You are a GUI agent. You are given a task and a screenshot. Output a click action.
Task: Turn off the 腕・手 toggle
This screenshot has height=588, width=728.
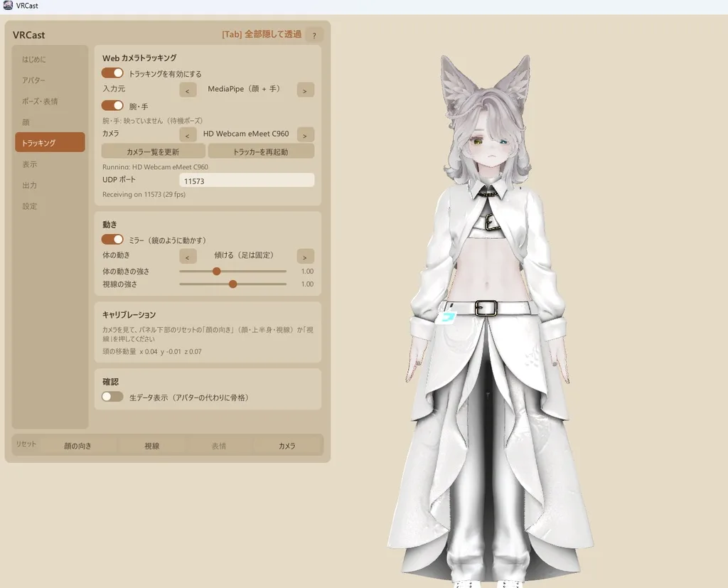point(112,105)
